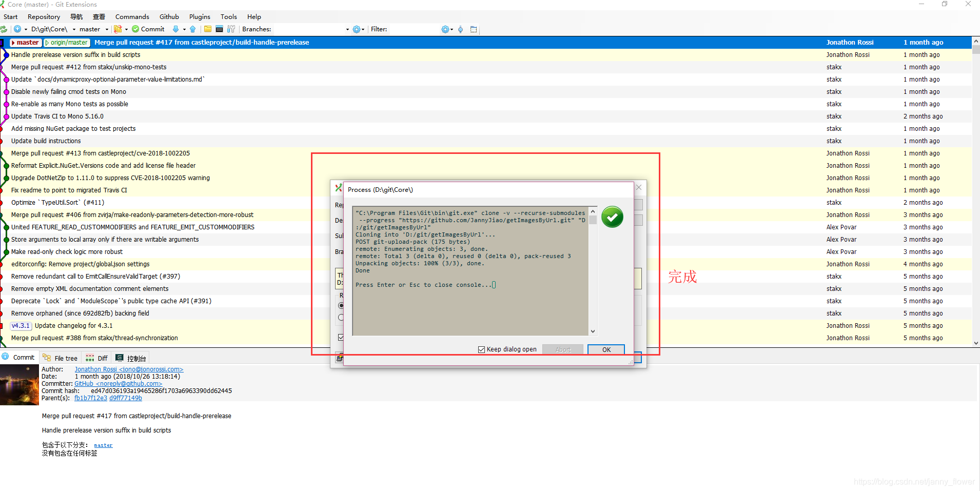The width and height of the screenshot is (980, 491).
Task: Click the toggle left panel layout icon
Action: [474, 29]
